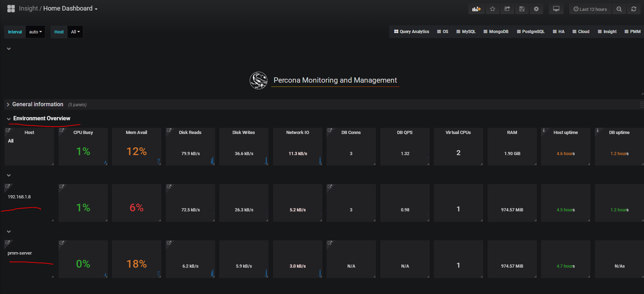Open link icon on pmm-server disk reads panel
This screenshot has height=294, width=644.
point(169,243)
